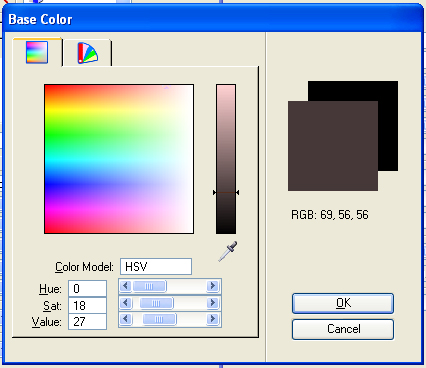Pick a color in the spectrum field

pos(119,159)
